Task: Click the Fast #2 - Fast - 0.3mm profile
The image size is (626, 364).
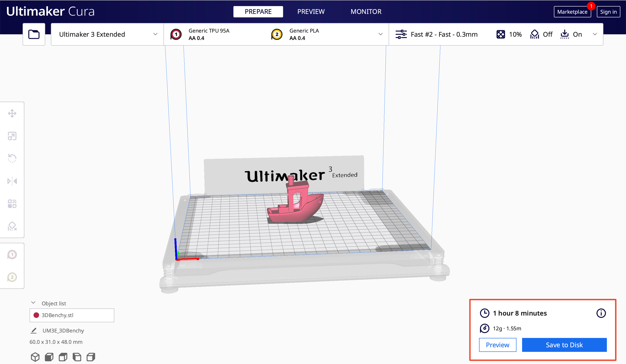Action: point(444,34)
